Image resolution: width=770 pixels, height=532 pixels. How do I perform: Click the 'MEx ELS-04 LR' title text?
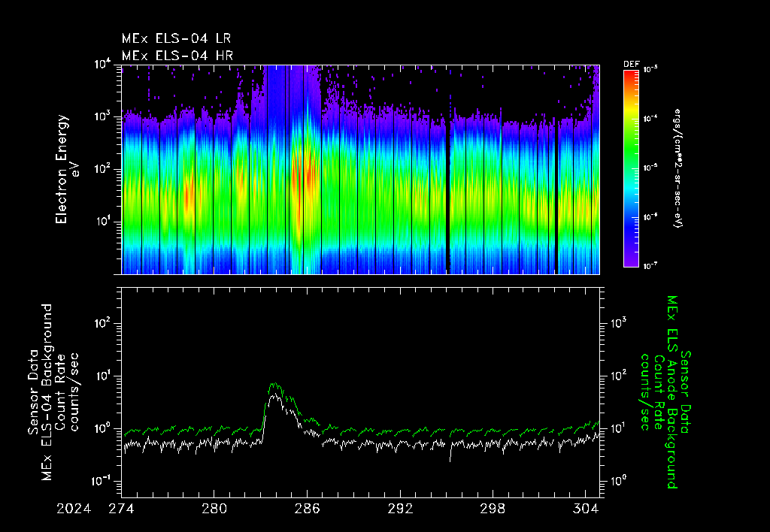(176, 38)
